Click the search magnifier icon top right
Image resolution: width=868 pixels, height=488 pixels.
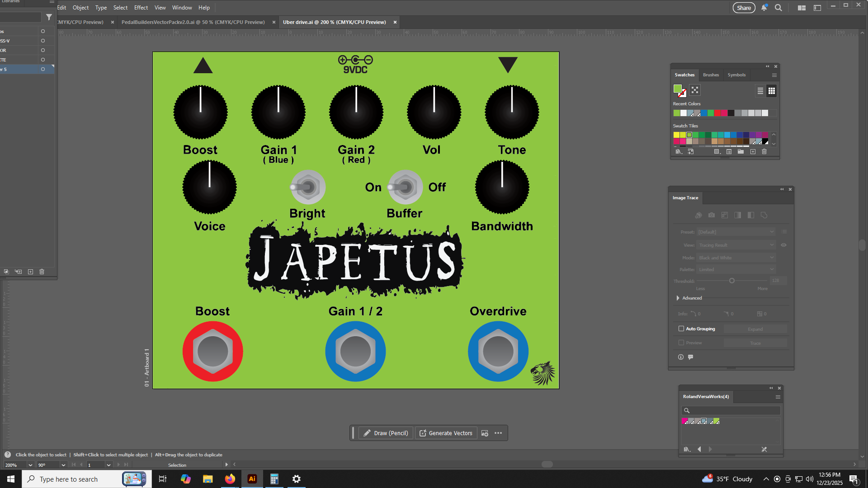[778, 8]
